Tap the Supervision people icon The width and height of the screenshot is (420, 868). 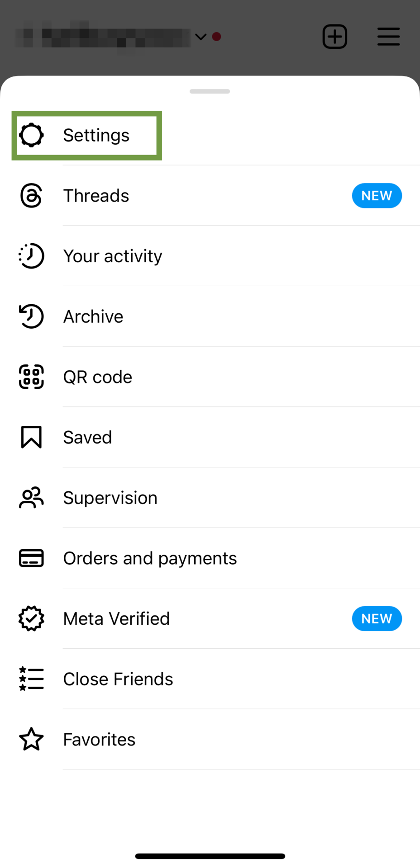(x=31, y=498)
